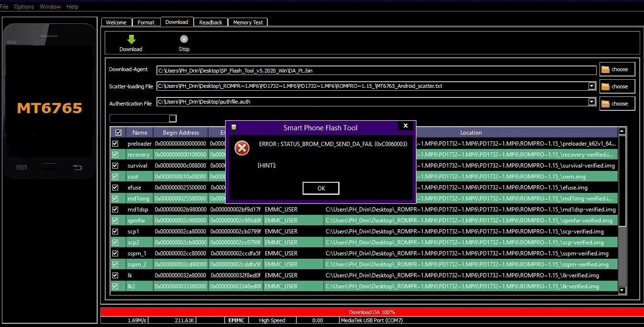Uncheck the efuse partition checkbox
Viewport: 644px width, 327px height.
click(115, 188)
